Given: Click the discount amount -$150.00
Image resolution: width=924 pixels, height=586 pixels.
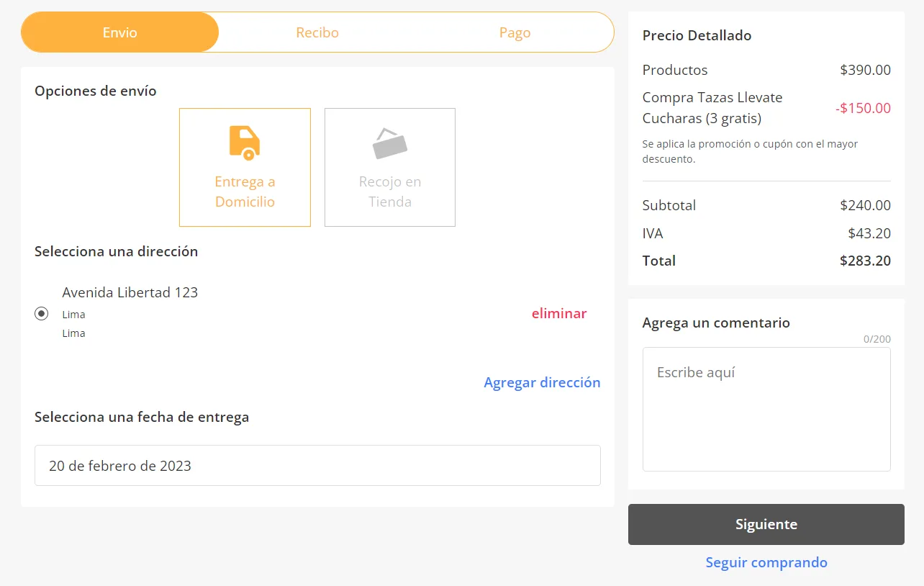Looking at the screenshot, I should coord(863,108).
